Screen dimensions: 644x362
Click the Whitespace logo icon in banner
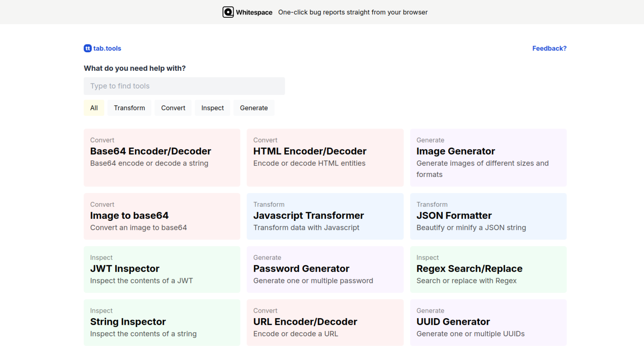(x=228, y=12)
